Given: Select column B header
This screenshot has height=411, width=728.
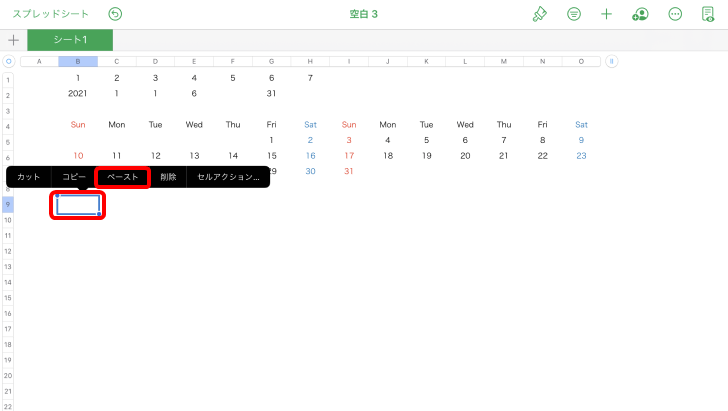Looking at the screenshot, I should coord(78,61).
